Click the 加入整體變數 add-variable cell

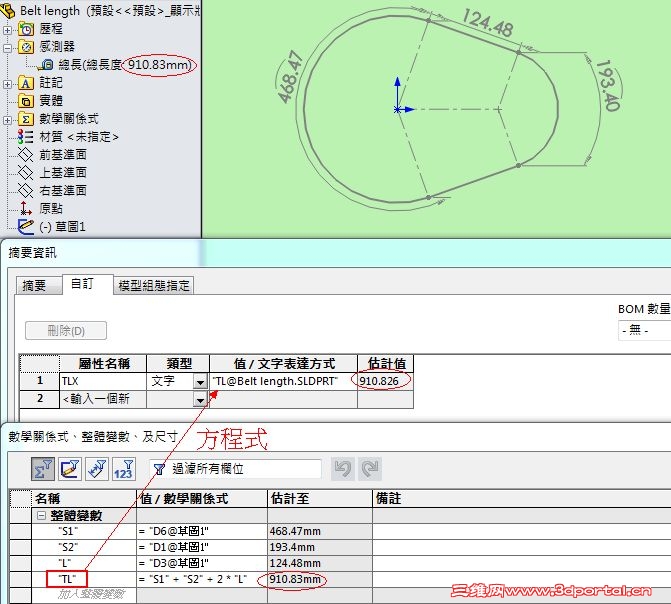84,594
